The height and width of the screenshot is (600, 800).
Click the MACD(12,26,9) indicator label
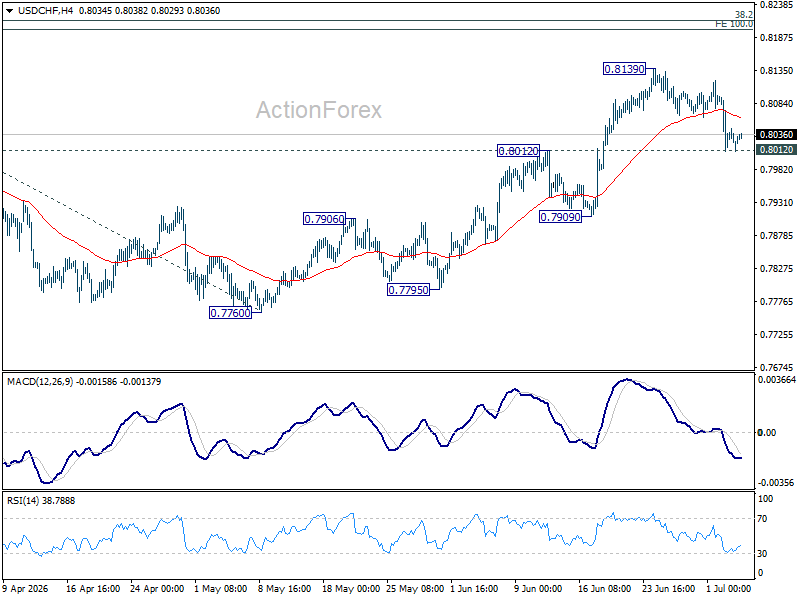(40, 382)
